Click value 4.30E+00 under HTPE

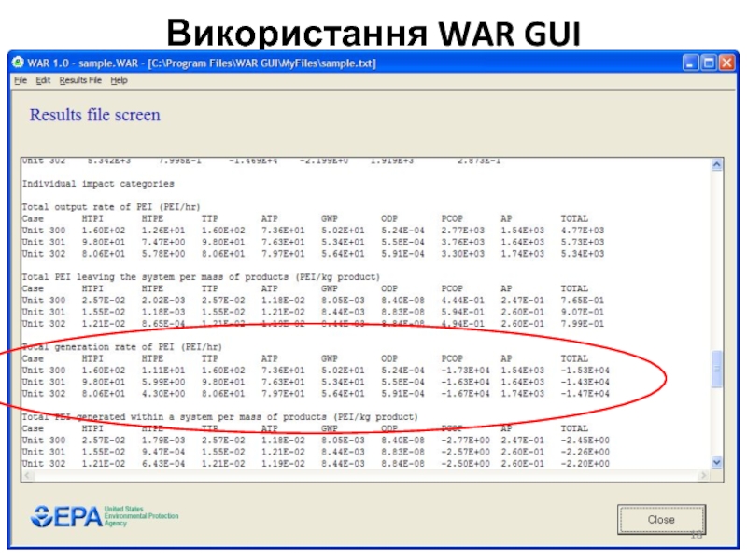click(163, 394)
